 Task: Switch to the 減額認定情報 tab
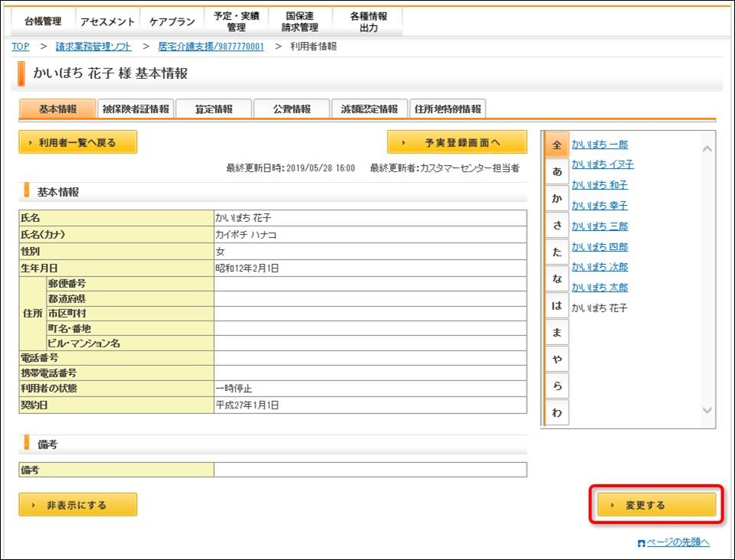[369, 109]
